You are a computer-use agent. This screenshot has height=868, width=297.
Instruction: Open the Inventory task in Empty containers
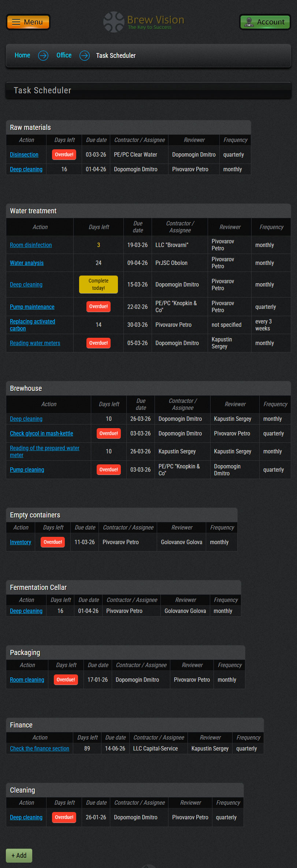coord(21,542)
